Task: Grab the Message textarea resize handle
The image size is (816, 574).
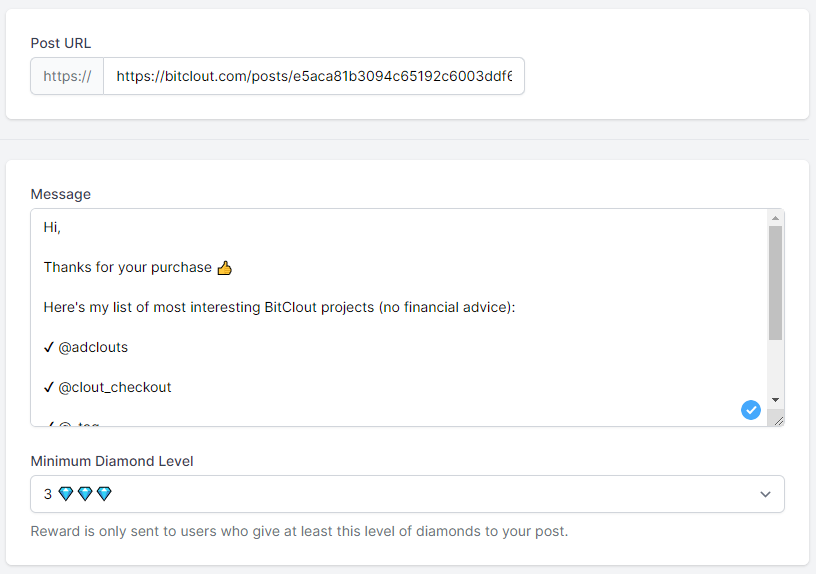Action: tap(778, 420)
